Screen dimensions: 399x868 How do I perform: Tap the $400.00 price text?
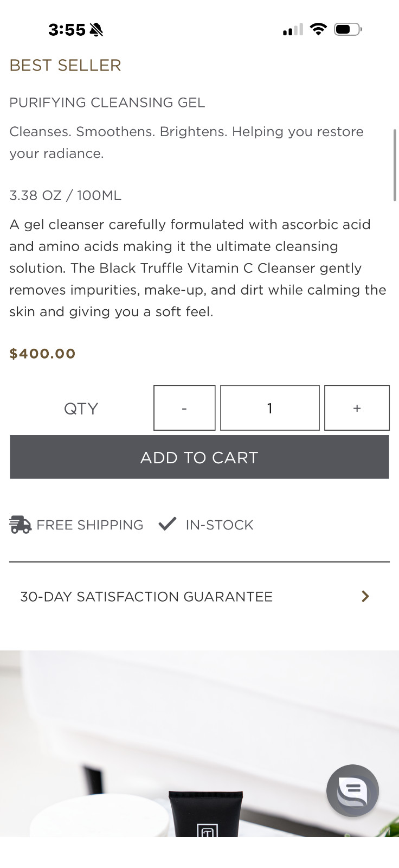coord(42,354)
